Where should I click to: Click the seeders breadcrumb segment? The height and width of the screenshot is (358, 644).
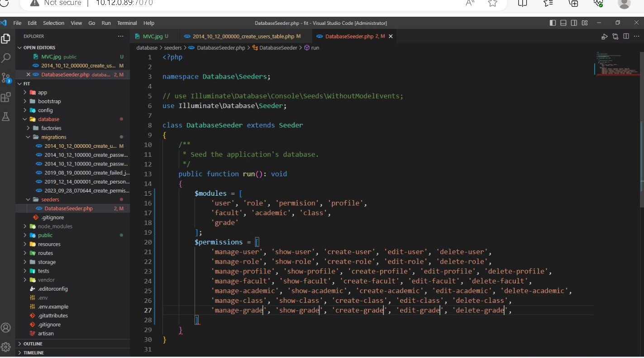(172, 47)
